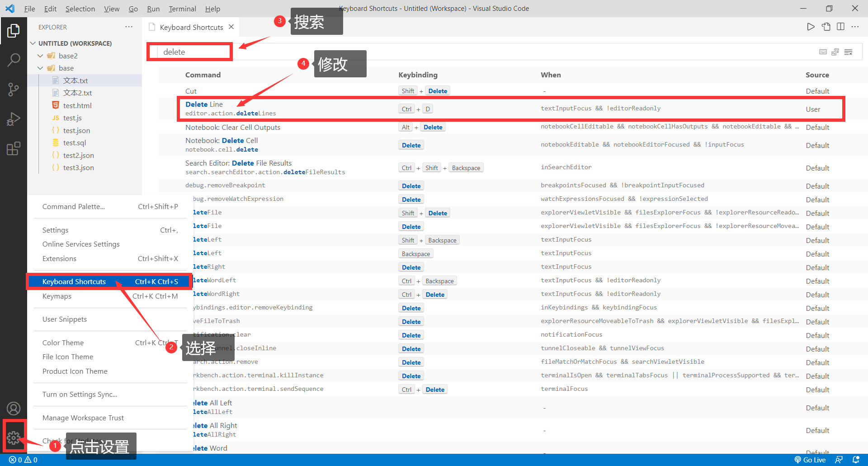Click the notifications bell in status bar
This screenshot has height=466, width=868.
[856, 460]
